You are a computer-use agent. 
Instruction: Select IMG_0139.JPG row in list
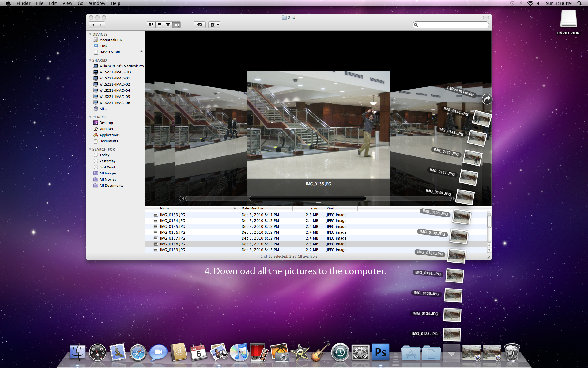(x=316, y=250)
